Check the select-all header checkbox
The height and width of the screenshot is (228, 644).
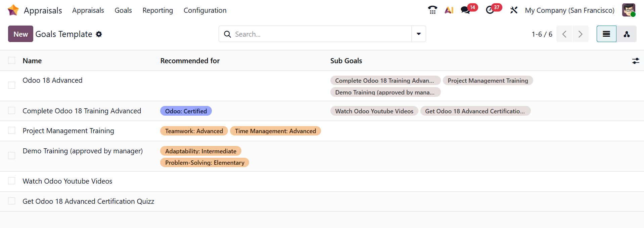click(x=12, y=61)
